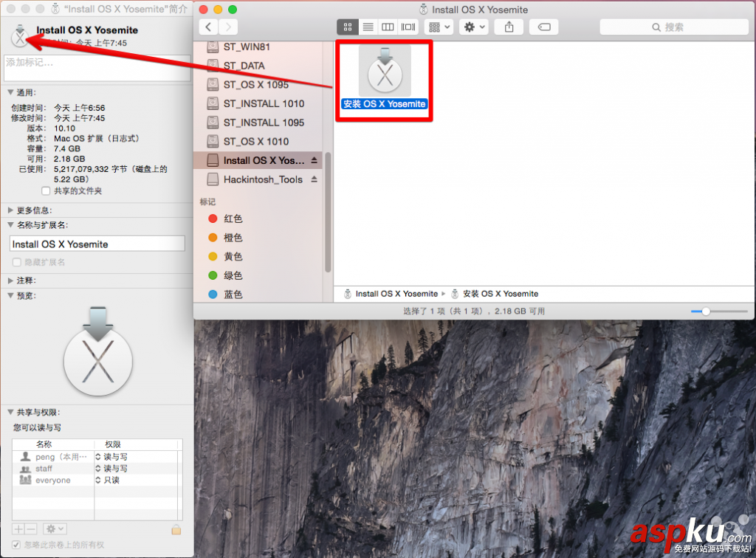Add a permission user with plus button

[x=18, y=529]
